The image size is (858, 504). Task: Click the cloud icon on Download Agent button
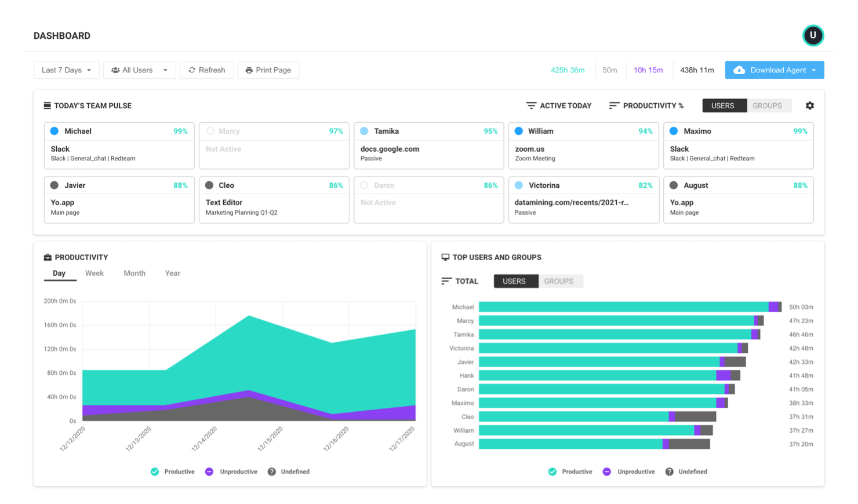739,70
